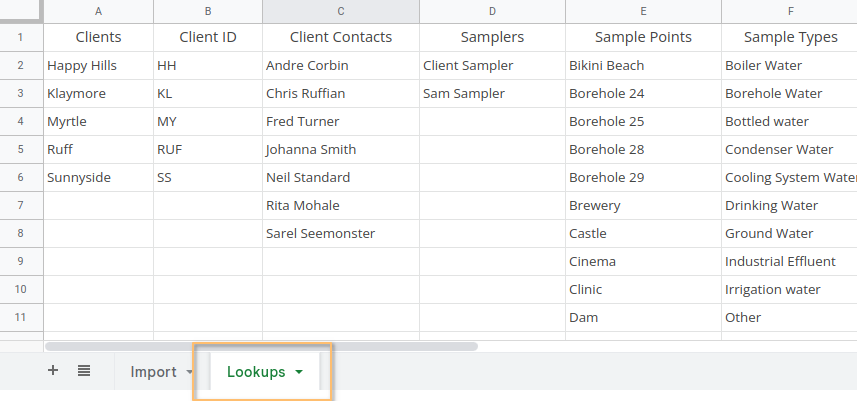Select the Lookups sheet tab

256,372
